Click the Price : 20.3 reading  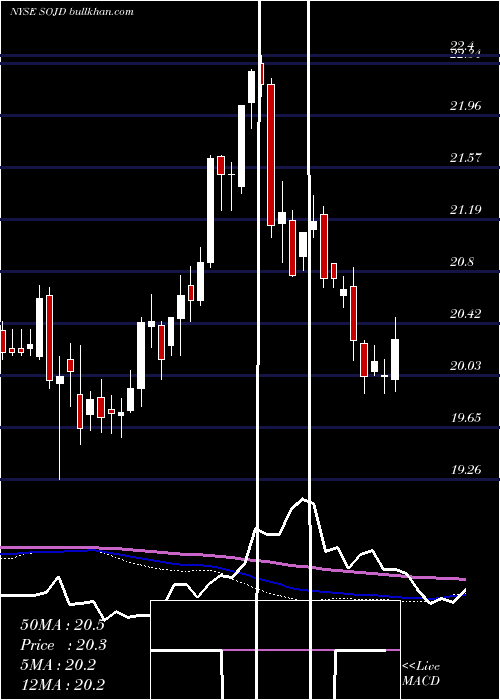[62, 645]
